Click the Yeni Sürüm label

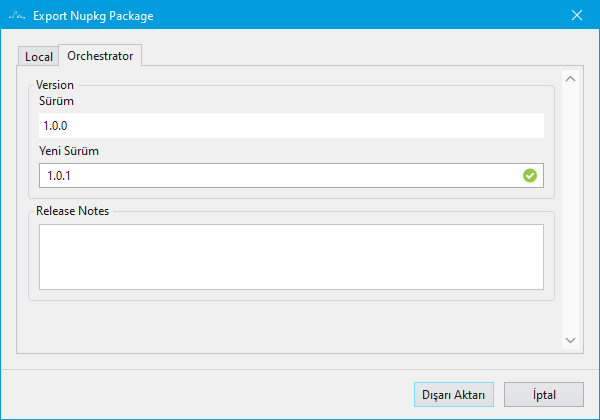point(69,151)
